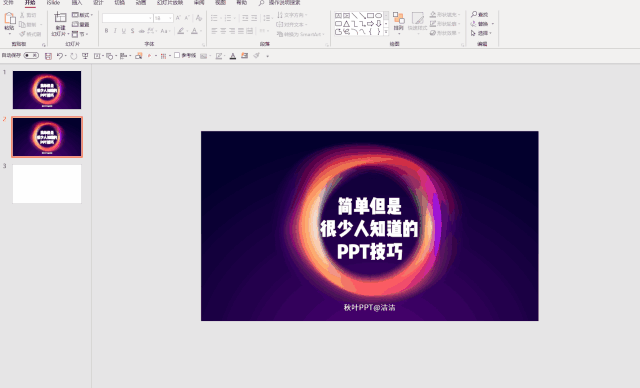640x388 pixels.
Task: Expand the shapes gallery more arrow
Action: point(386,31)
